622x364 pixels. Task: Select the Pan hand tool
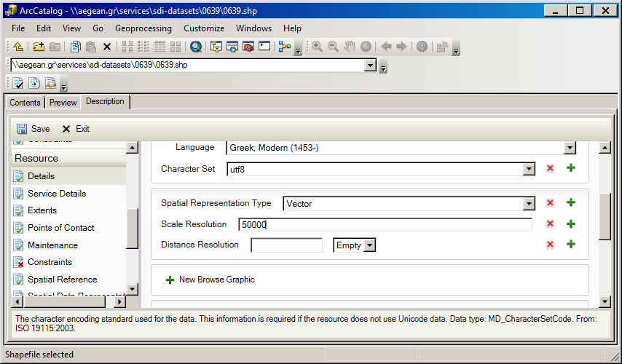[x=349, y=47]
